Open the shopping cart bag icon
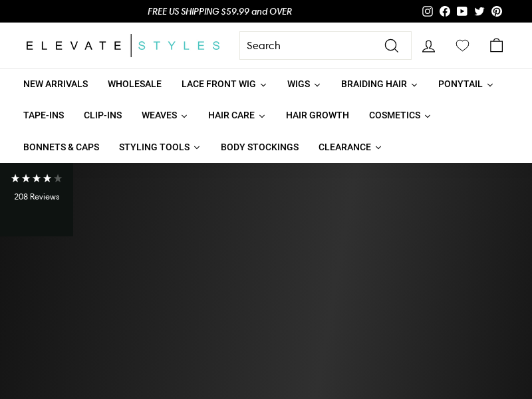The image size is (532, 399). coord(496,45)
